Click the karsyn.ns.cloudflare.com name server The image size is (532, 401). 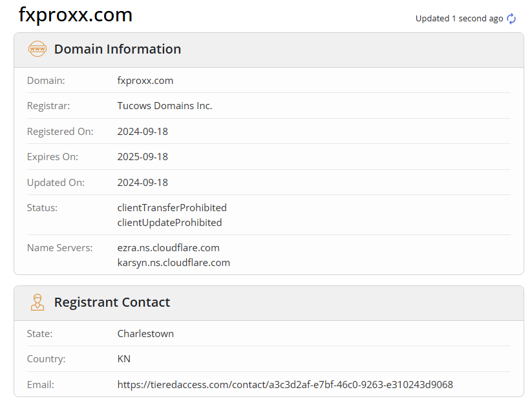[x=173, y=262]
